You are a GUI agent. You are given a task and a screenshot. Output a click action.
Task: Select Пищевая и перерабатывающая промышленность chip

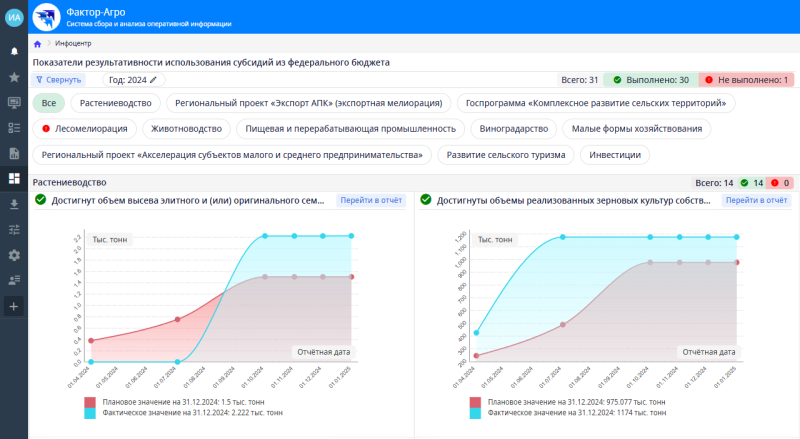pos(351,129)
